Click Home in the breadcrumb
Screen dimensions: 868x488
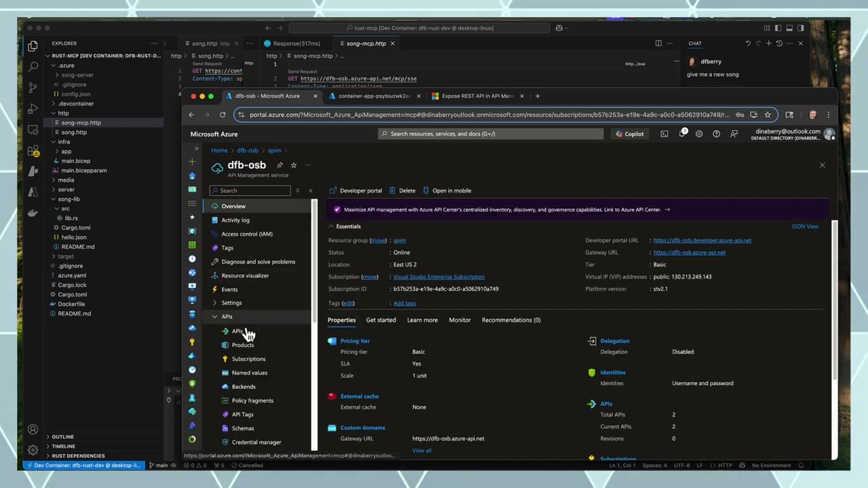point(219,150)
